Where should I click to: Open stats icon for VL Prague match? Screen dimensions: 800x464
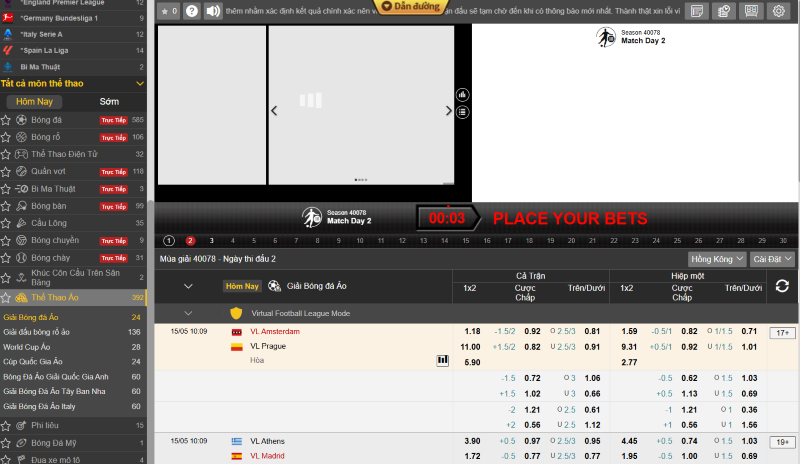pos(442,360)
